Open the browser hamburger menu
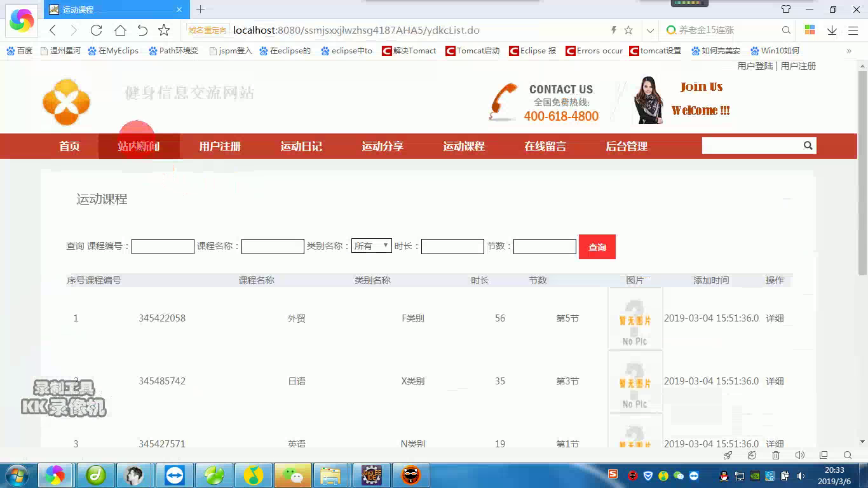Screen dimensions: 868x488 click(x=853, y=30)
